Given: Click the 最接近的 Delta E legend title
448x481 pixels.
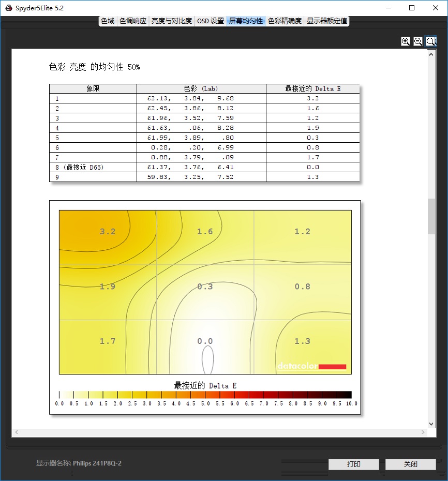Looking at the screenshot, I should pyautogui.click(x=205, y=386).
